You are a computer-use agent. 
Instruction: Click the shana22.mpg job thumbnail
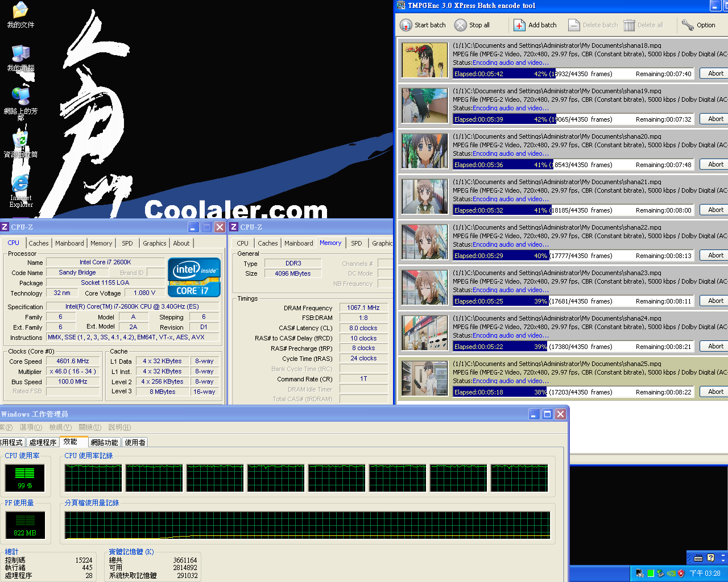(x=424, y=242)
